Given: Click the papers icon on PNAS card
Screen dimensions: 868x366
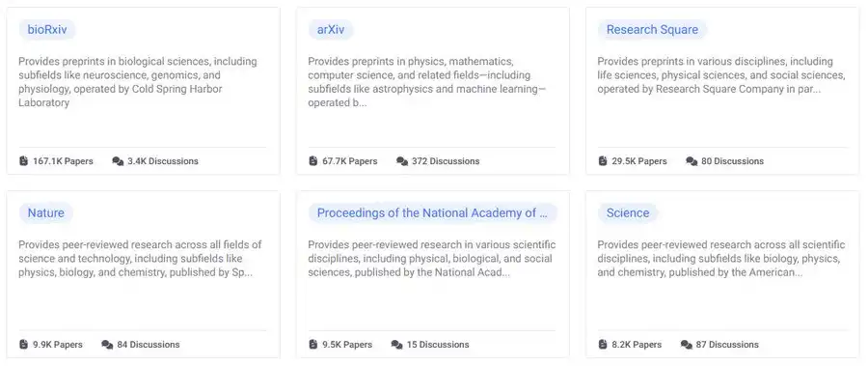Looking at the screenshot, I should [313, 345].
